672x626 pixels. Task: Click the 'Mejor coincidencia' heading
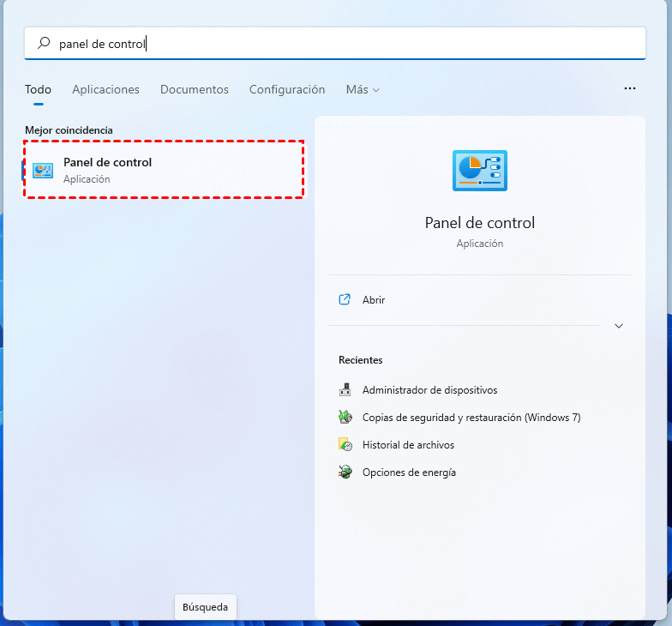coord(69,130)
